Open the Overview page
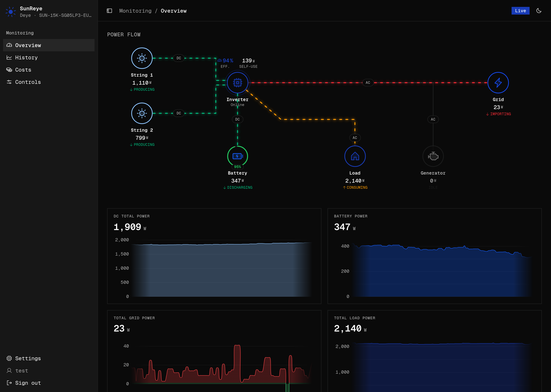Image resolution: width=551 pixels, height=392 pixels. (x=49, y=45)
